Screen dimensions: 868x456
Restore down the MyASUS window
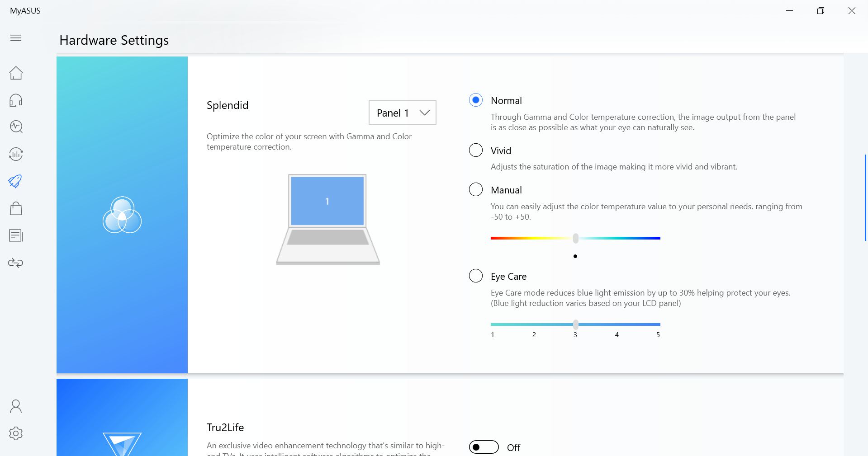(x=821, y=10)
